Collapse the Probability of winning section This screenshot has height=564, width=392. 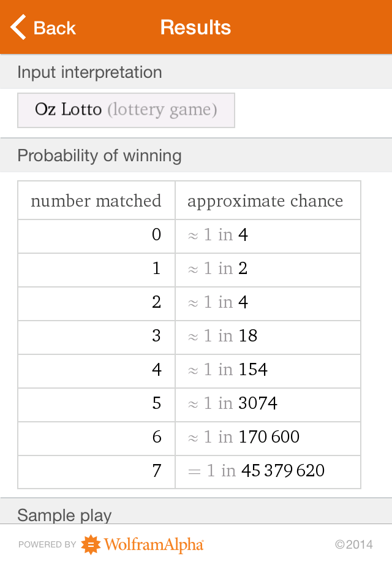point(100,155)
